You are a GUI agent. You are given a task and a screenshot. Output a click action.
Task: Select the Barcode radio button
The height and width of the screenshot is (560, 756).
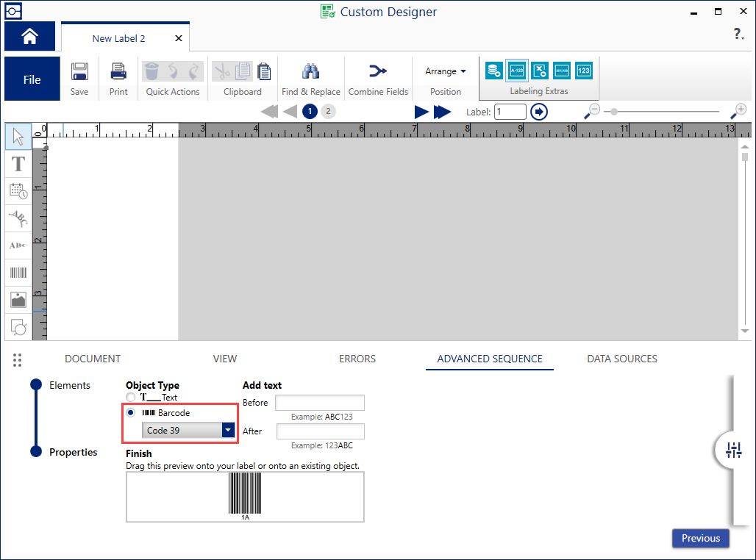[130, 412]
